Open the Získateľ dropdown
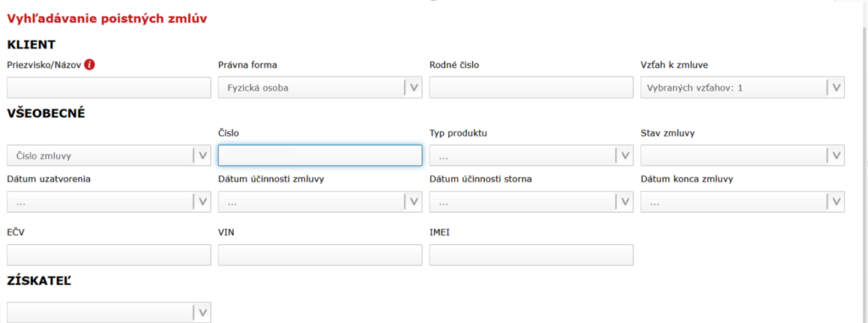 [x=109, y=313]
